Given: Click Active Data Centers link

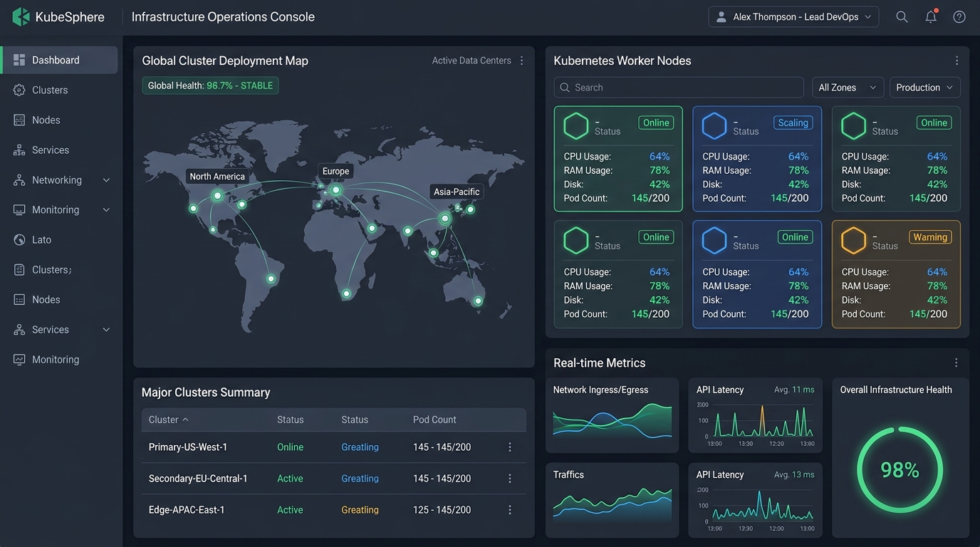Looking at the screenshot, I should pyautogui.click(x=471, y=61).
